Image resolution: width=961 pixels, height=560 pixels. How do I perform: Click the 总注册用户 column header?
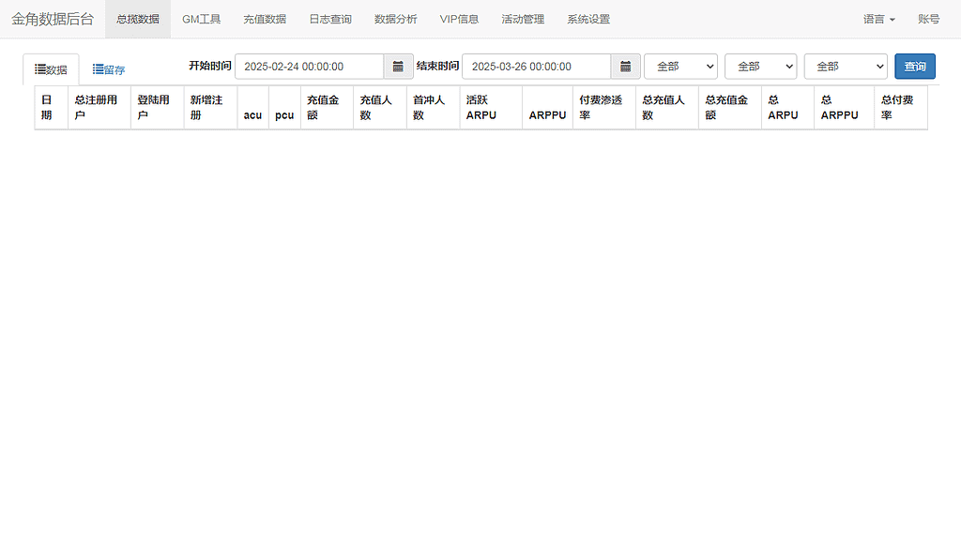[99, 107]
